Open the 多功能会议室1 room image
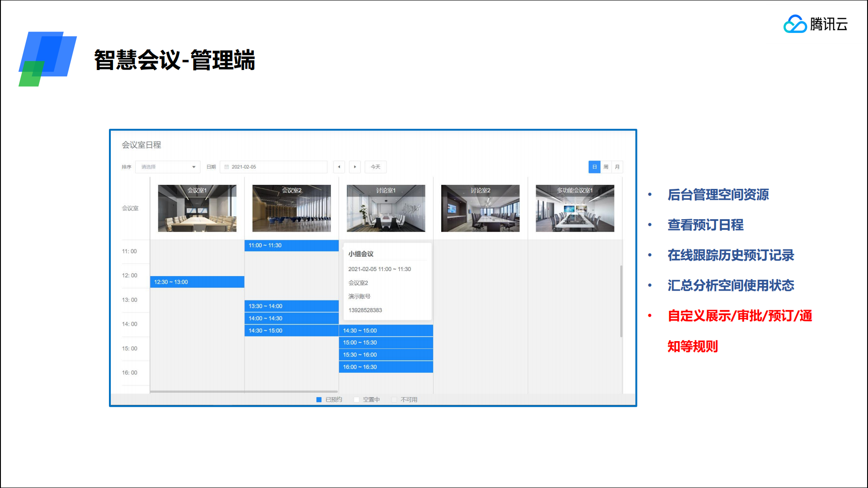 575,208
